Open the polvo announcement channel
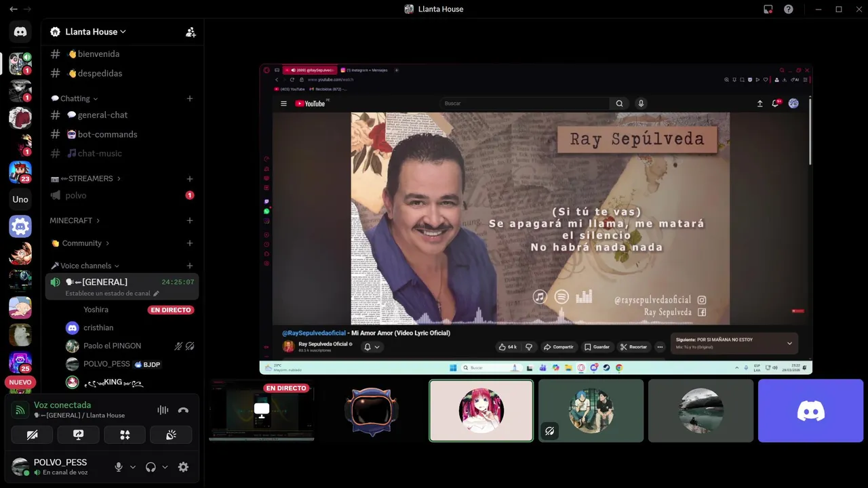 (x=122, y=195)
